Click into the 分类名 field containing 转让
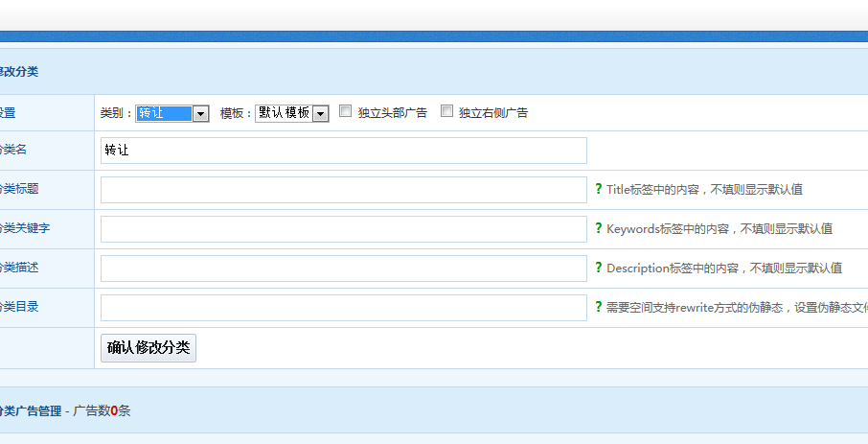This screenshot has height=444, width=868. pos(343,151)
